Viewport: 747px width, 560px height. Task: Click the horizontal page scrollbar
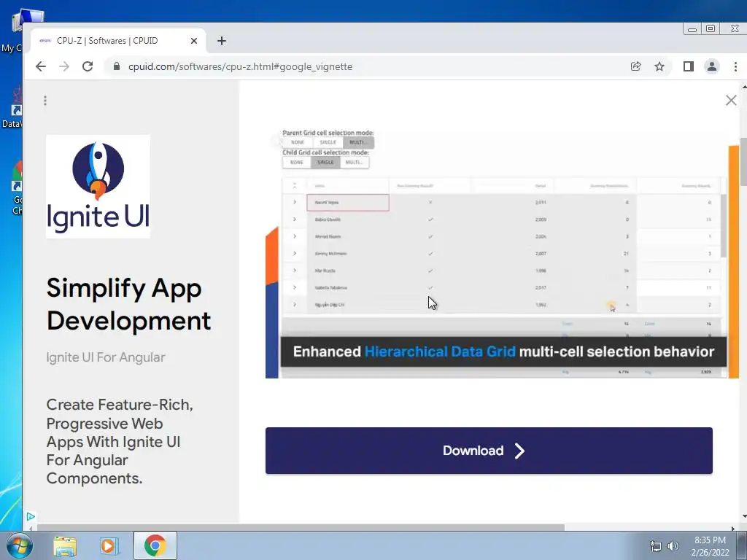click(x=301, y=528)
